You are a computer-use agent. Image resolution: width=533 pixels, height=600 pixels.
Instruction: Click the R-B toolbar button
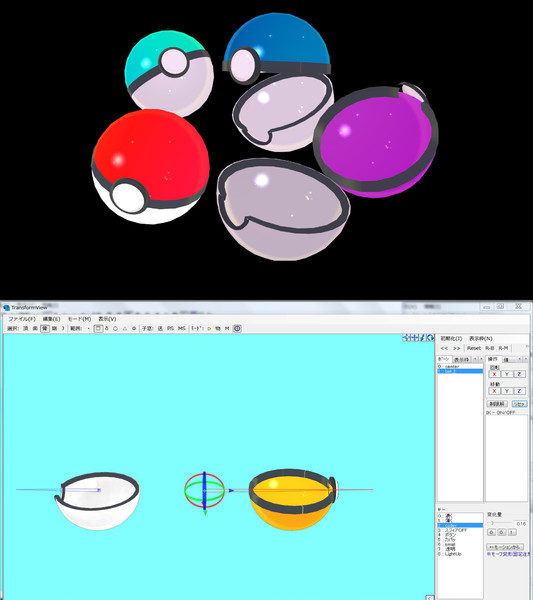point(489,348)
